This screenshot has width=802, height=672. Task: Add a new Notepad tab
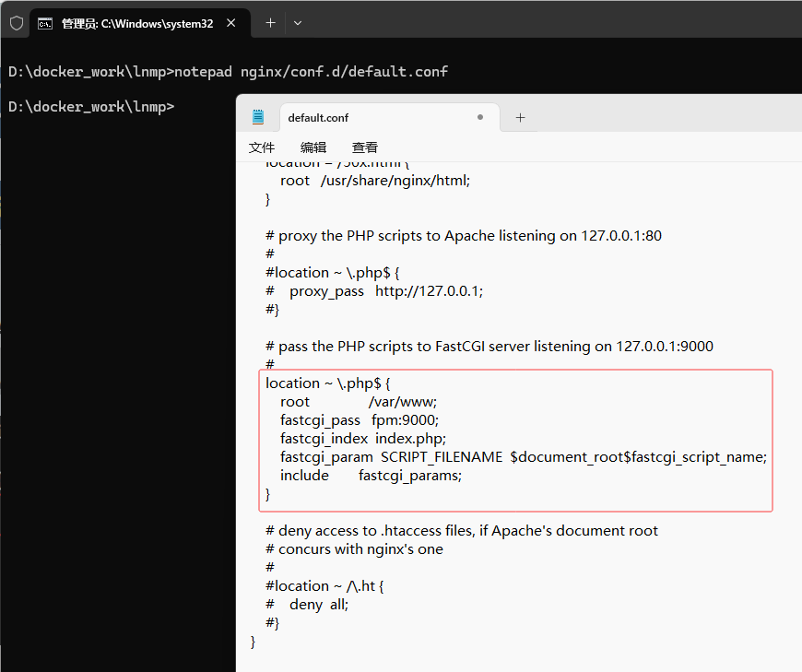point(520,118)
